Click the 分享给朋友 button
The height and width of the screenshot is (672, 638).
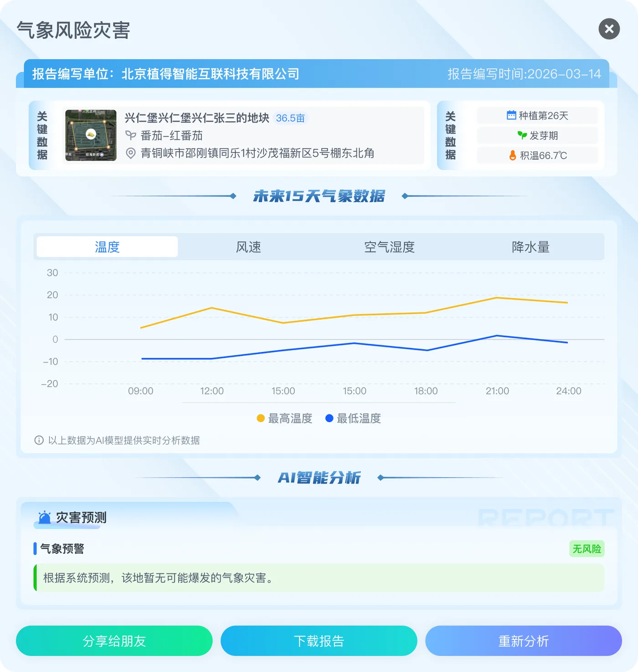[114, 641]
